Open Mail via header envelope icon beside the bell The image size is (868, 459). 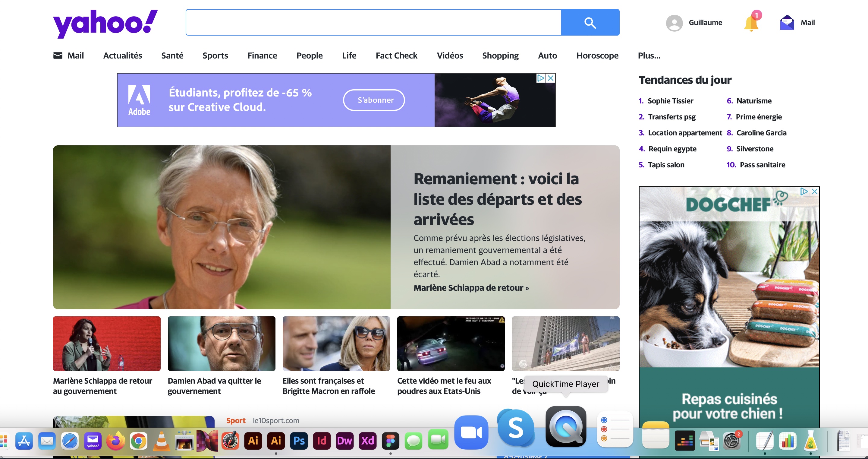(787, 23)
